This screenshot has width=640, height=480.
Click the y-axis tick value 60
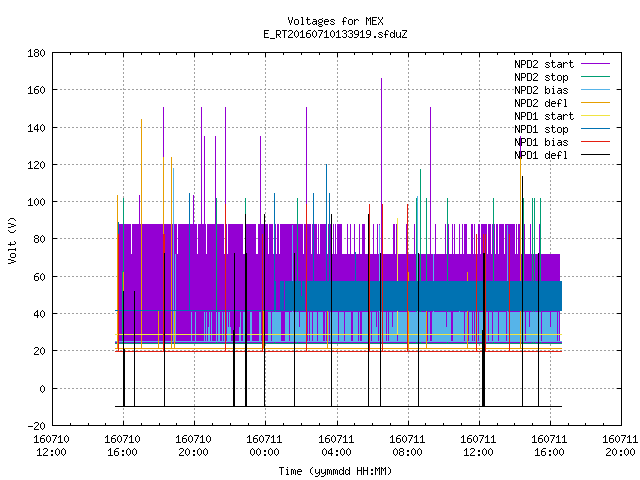tap(39, 277)
